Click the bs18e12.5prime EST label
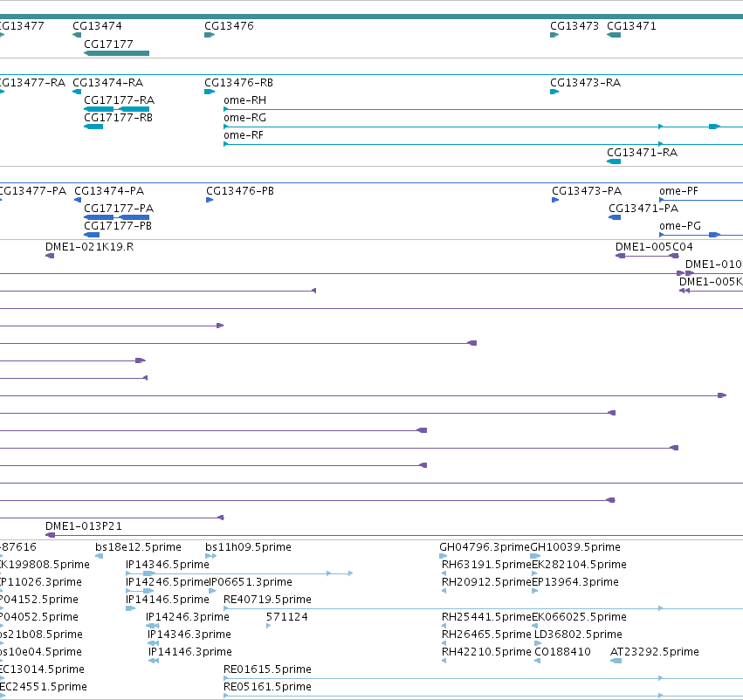Viewport: 743px width, 700px height. tap(138, 547)
